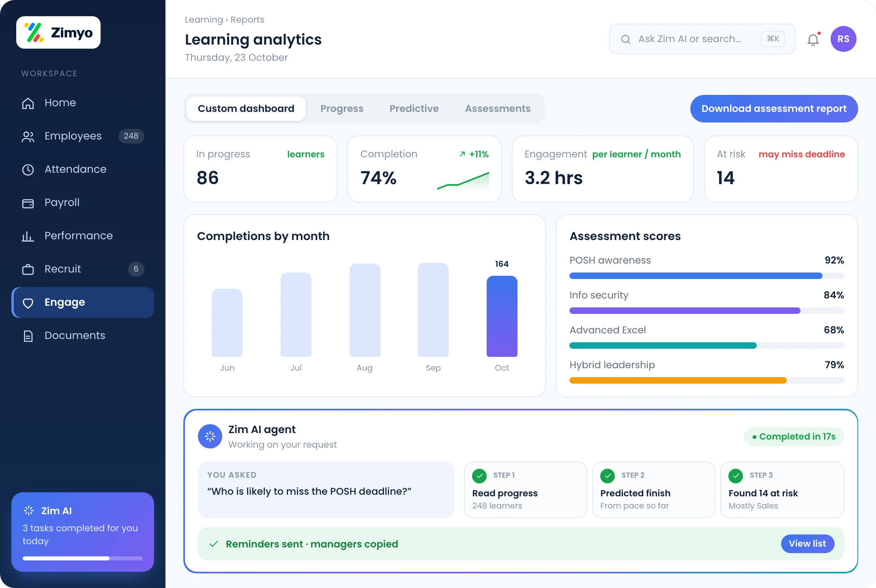Screen dimensions: 876x588
Task: Click the Step 2 green checkmark
Action: tap(608, 476)
